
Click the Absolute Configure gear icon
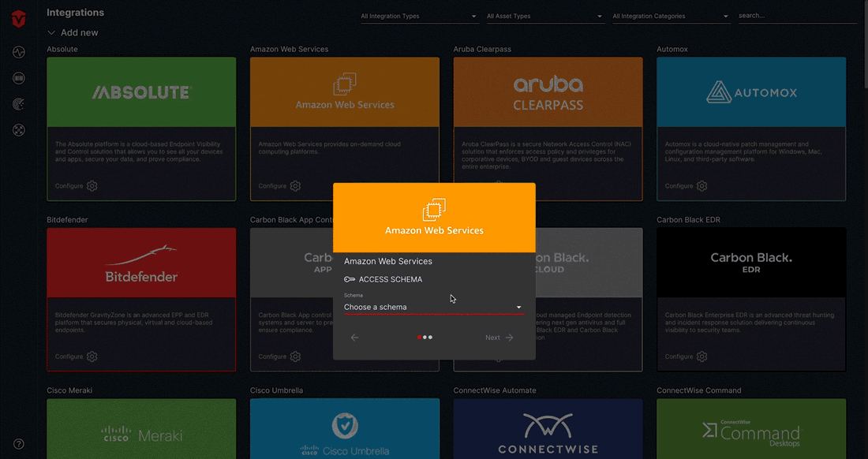pos(92,186)
